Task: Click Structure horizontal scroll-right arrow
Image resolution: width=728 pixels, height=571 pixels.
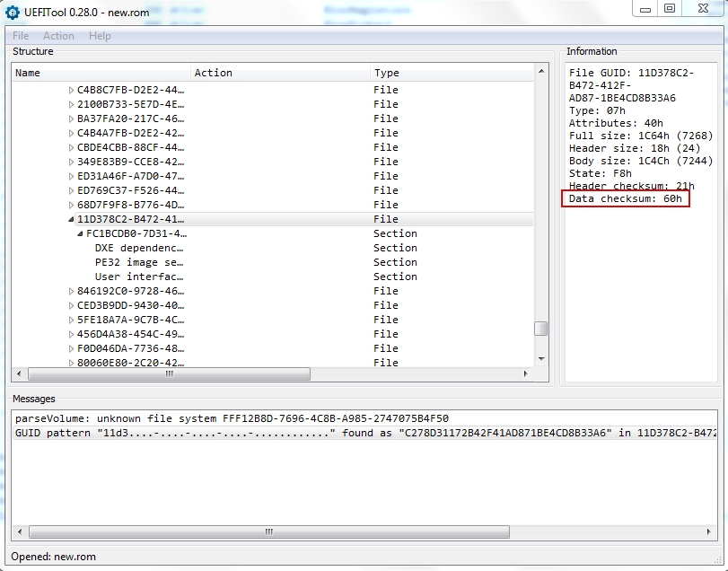Action: [x=525, y=373]
